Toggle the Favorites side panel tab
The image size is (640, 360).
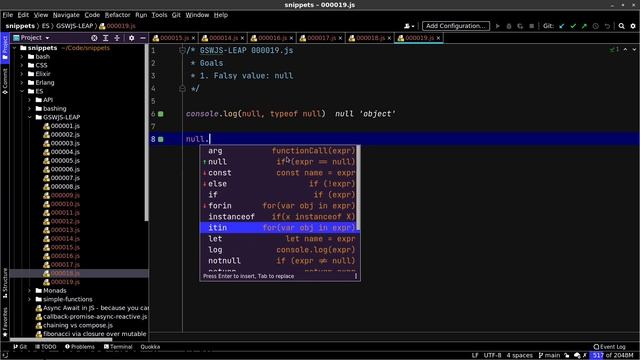[5, 322]
